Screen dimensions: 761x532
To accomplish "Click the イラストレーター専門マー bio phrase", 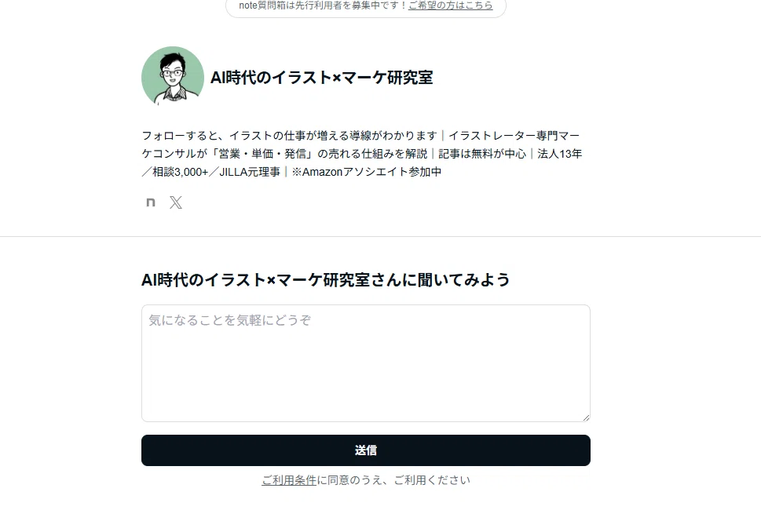I will [x=514, y=135].
